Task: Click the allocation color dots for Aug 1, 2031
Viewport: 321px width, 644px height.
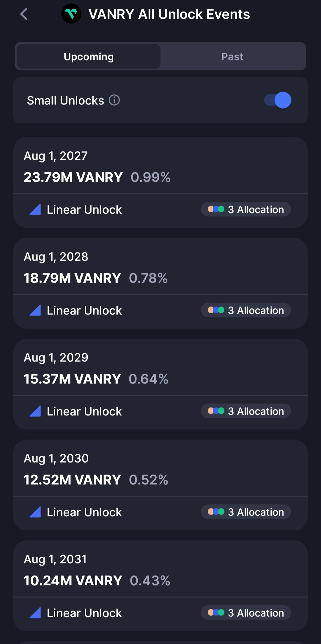Action: point(216,613)
